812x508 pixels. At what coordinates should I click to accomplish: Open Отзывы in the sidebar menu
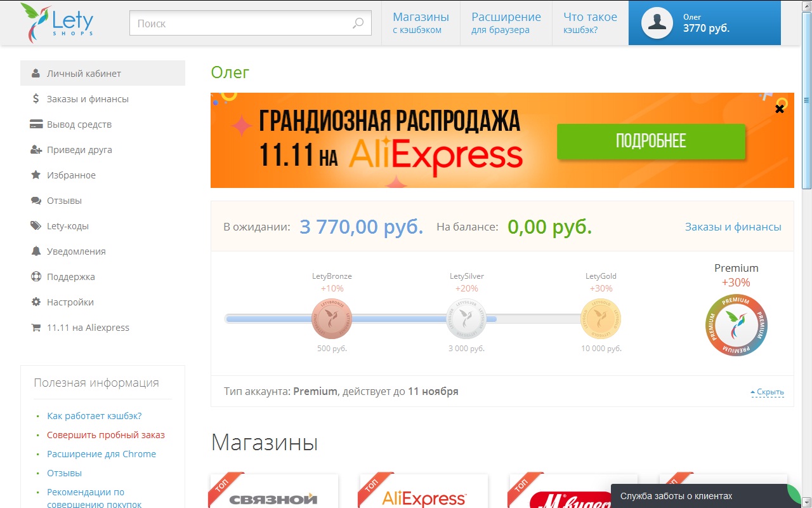[x=103, y=200]
